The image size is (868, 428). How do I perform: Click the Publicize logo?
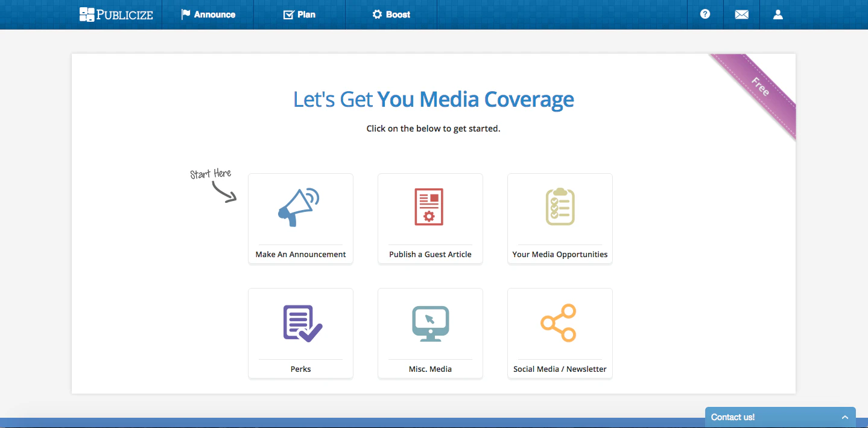(x=116, y=14)
